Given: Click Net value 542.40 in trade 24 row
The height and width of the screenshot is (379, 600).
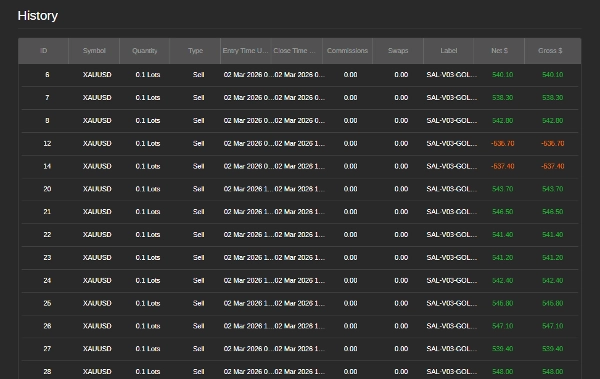Looking at the screenshot, I should (x=502, y=281).
